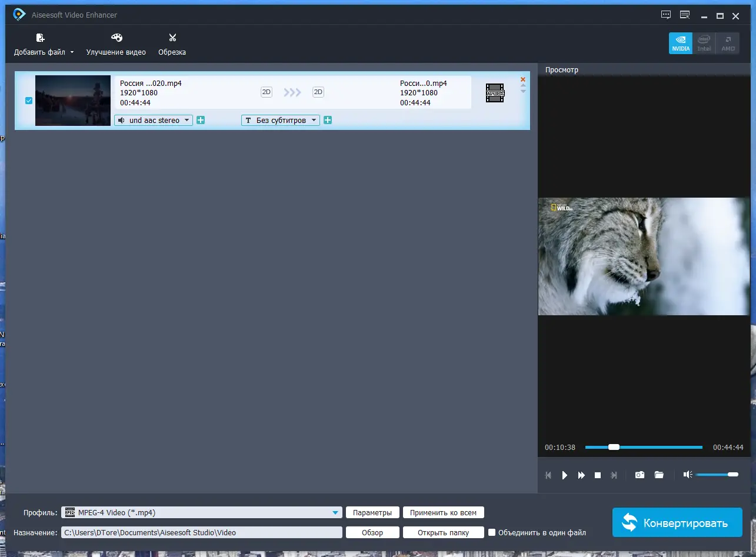The height and width of the screenshot is (557, 756).
Task: Open the clip trimming tool
Action: [x=172, y=45]
